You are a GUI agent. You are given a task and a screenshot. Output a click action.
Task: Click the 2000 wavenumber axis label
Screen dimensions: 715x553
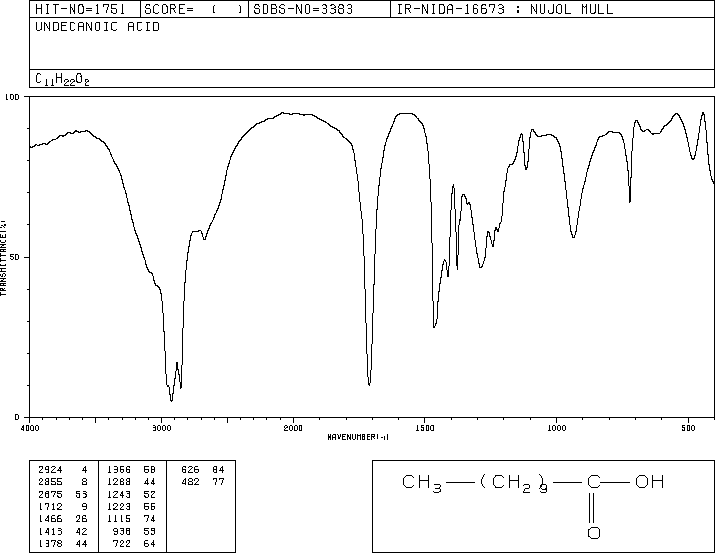tap(293, 428)
